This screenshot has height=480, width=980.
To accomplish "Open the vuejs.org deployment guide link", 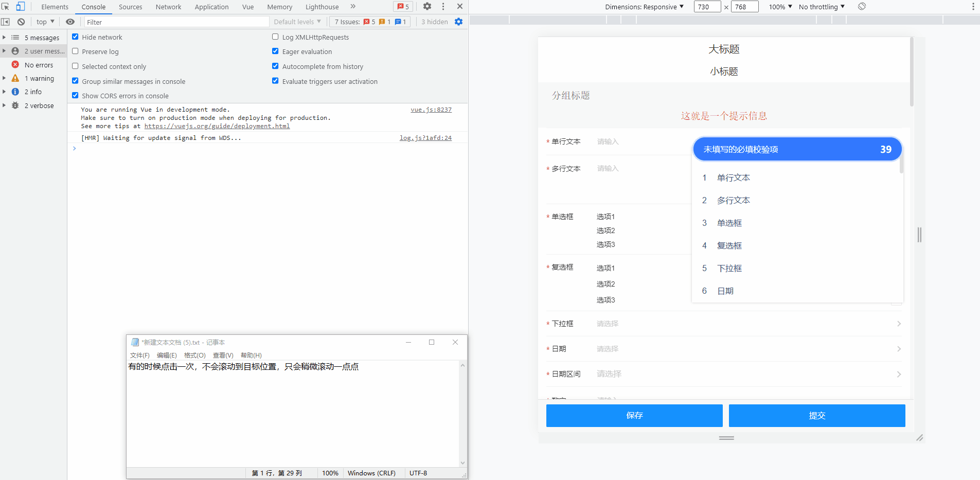I will [217, 126].
